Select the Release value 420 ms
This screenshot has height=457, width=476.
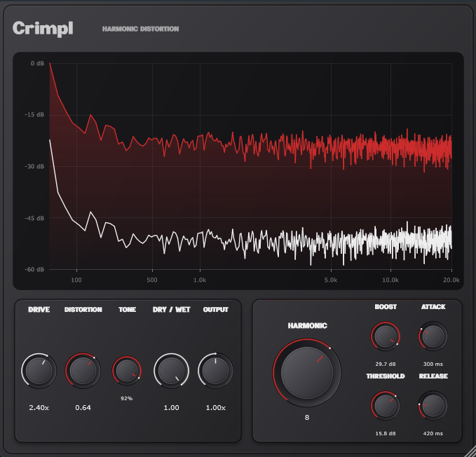point(433,433)
